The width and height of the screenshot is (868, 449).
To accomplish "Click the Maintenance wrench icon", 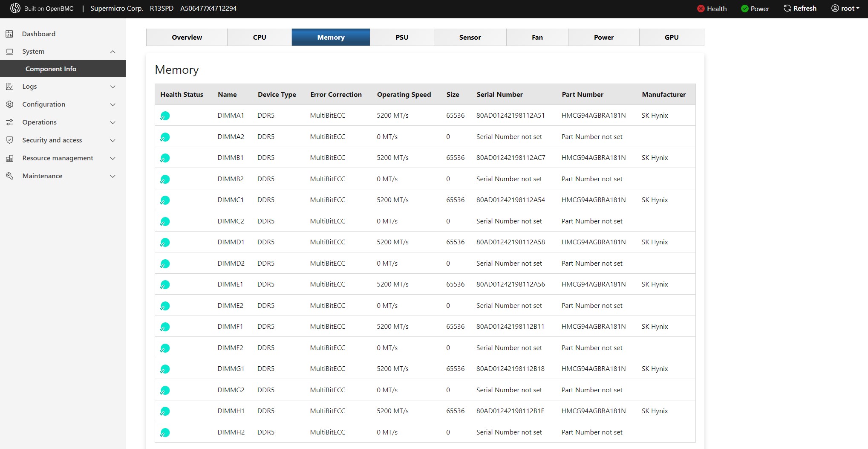I will (9, 176).
